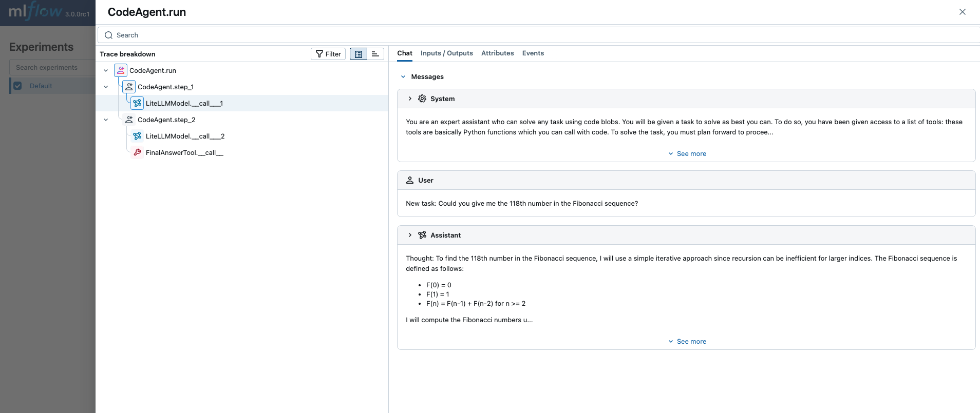
Task: Click the User message person icon
Action: (410, 180)
